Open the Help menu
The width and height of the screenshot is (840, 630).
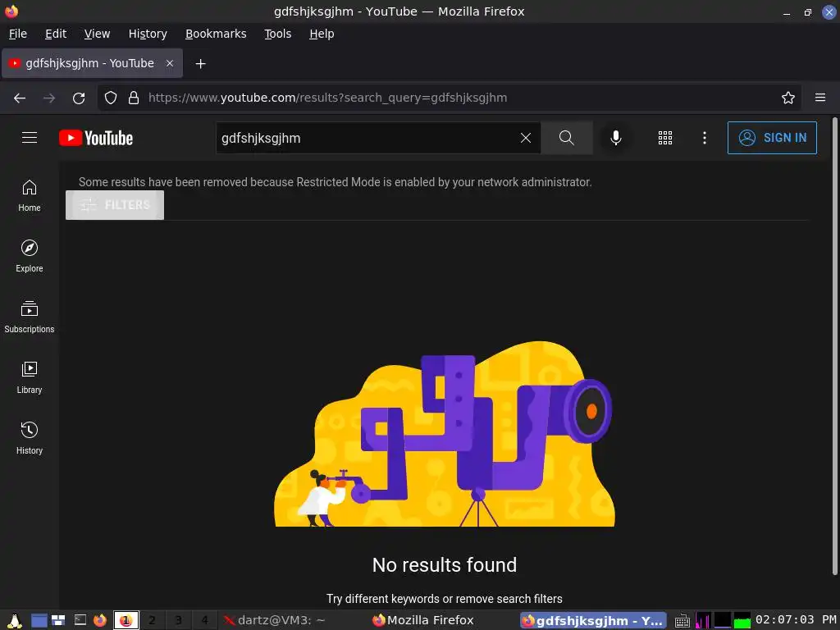tap(322, 34)
